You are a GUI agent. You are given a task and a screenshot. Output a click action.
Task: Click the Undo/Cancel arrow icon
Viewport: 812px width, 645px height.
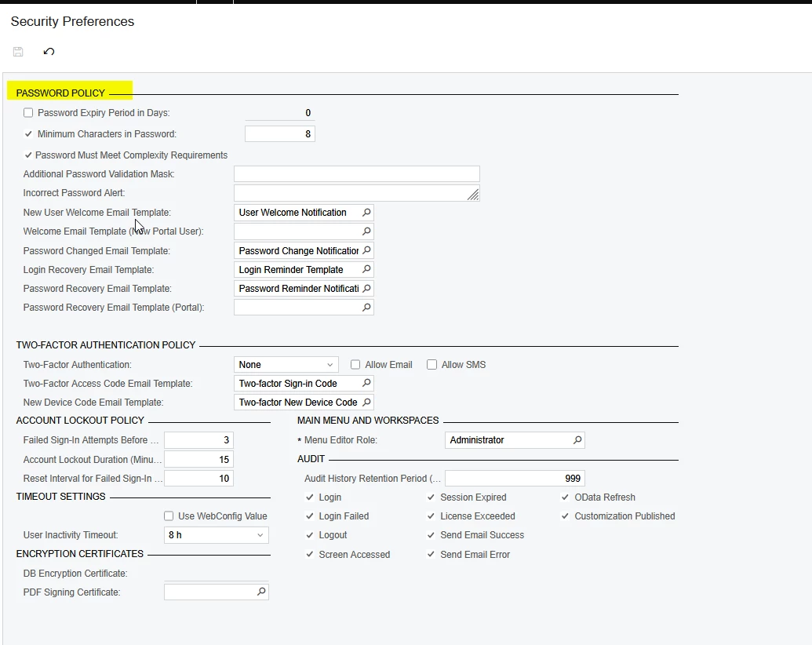[49, 51]
